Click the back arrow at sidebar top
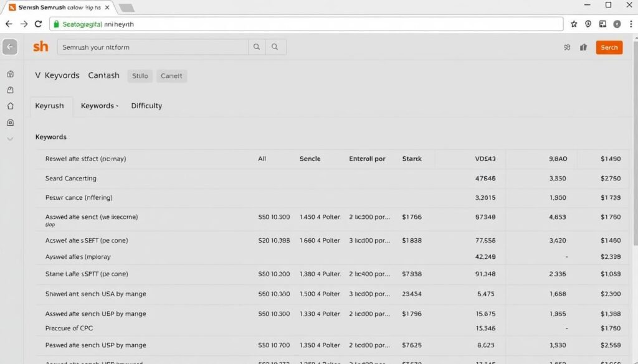The width and height of the screenshot is (638, 364). tap(9, 46)
